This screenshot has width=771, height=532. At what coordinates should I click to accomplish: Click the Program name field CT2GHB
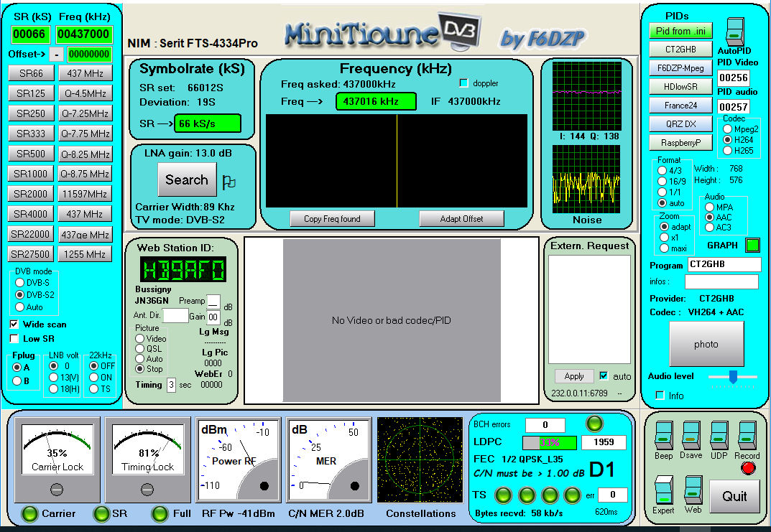(724, 264)
